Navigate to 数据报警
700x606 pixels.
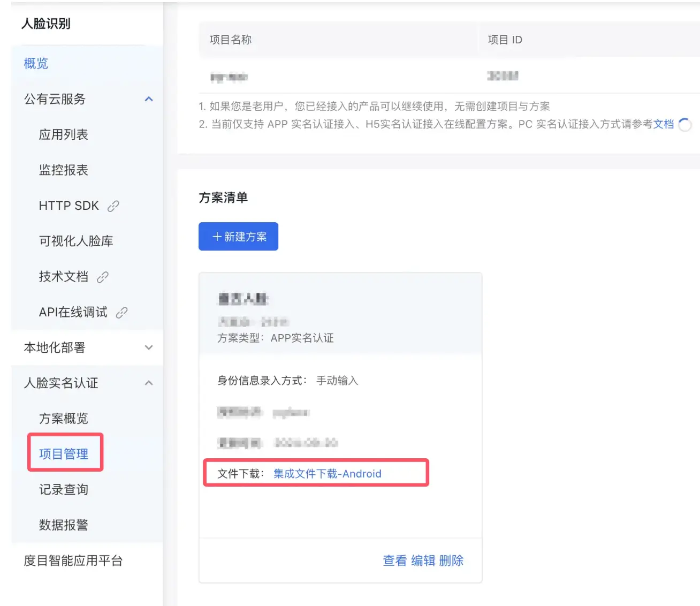(x=63, y=525)
